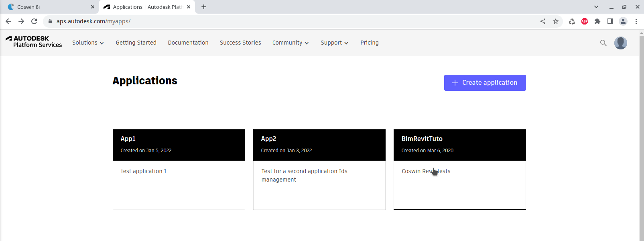Open the Documentation page

click(188, 43)
